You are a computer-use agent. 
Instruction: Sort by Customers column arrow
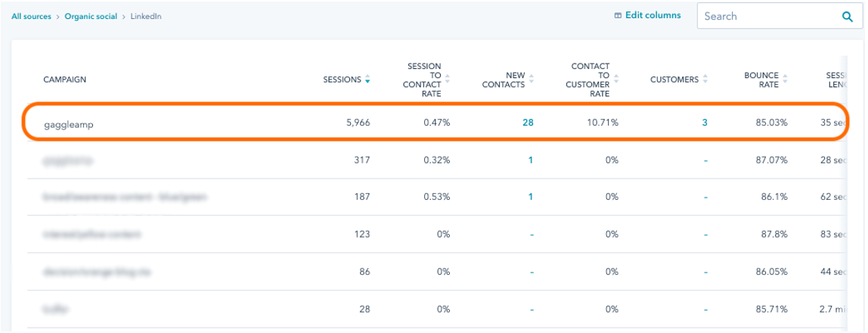point(705,79)
